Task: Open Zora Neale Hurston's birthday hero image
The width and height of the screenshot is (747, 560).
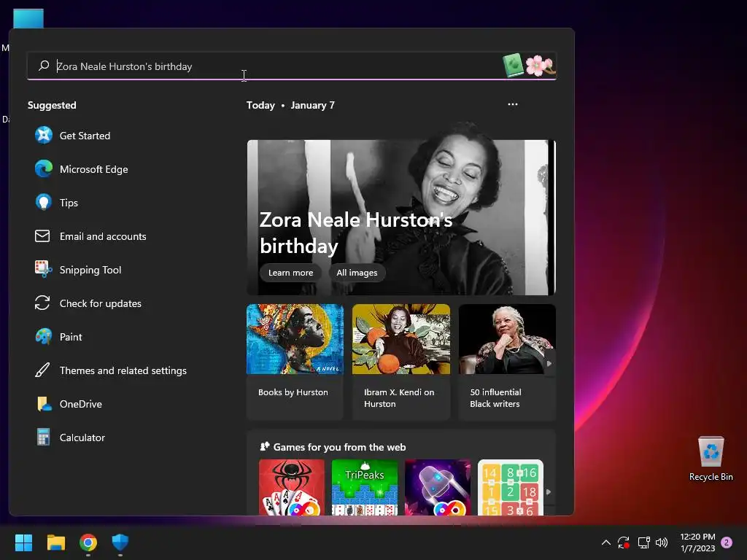Action: [x=401, y=217]
